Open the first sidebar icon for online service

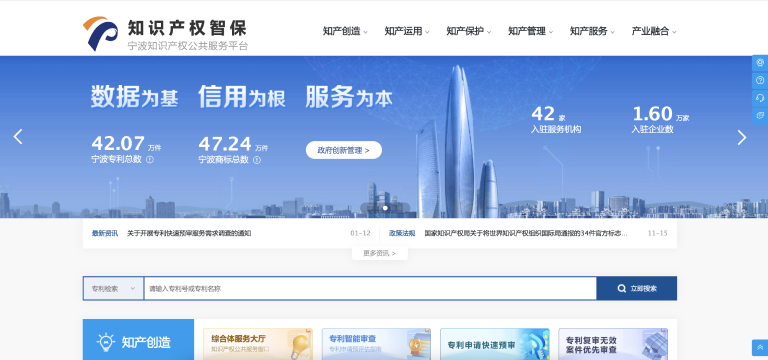tap(760, 63)
